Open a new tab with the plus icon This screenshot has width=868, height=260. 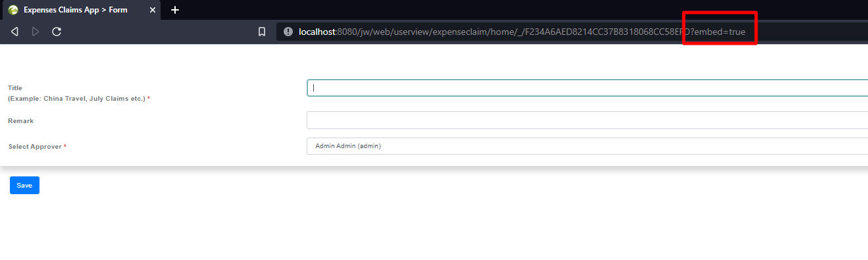(175, 10)
